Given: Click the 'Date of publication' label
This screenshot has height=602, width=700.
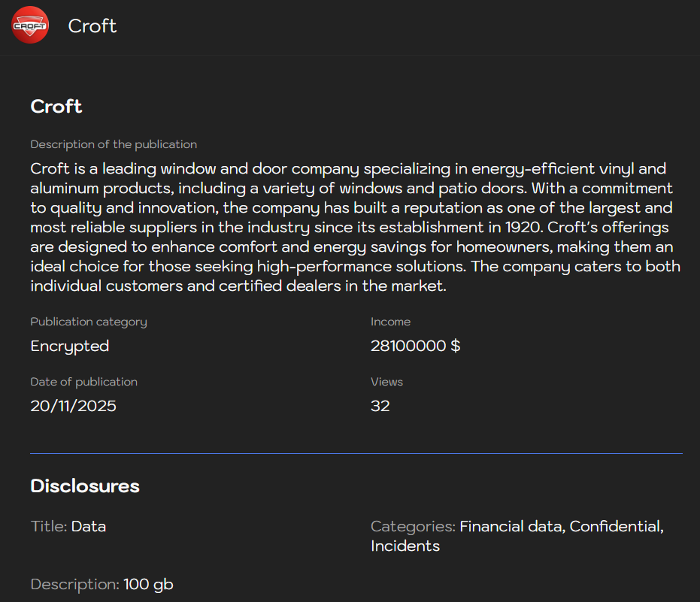Looking at the screenshot, I should 84,382.
